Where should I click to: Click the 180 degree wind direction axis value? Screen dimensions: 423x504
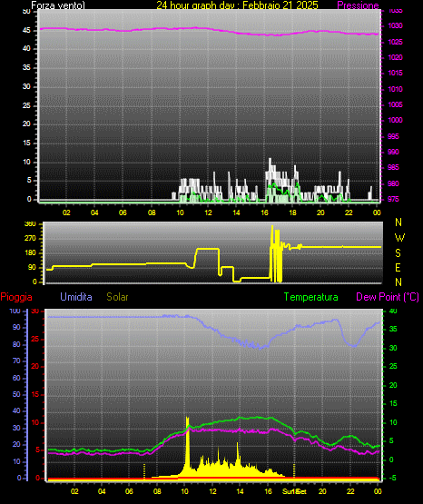[31, 253]
